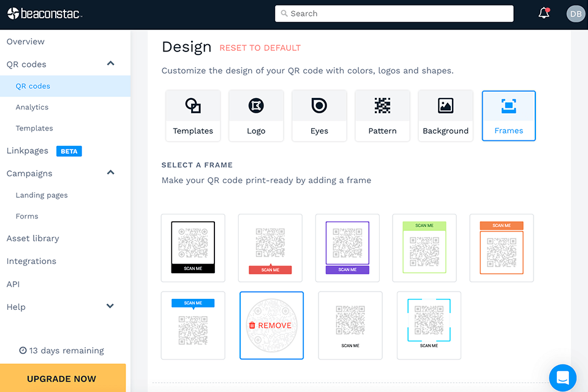Choose the orange SCAN ME frame
Viewport: 588px width, 392px height.
click(x=502, y=248)
